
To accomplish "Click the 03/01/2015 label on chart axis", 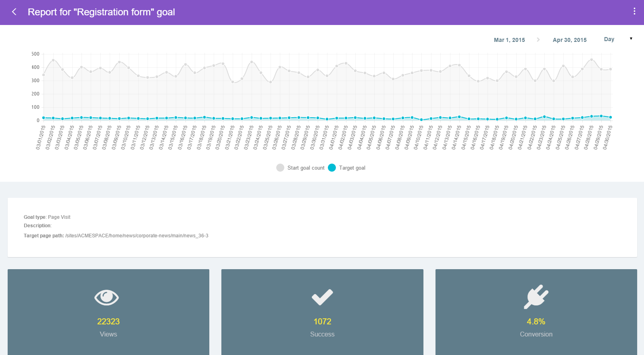I will click(x=41, y=137).
